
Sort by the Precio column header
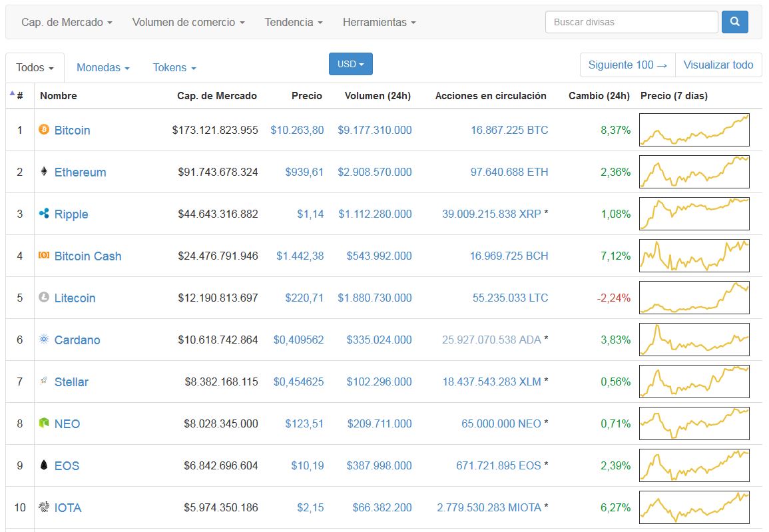pos(307,96)
